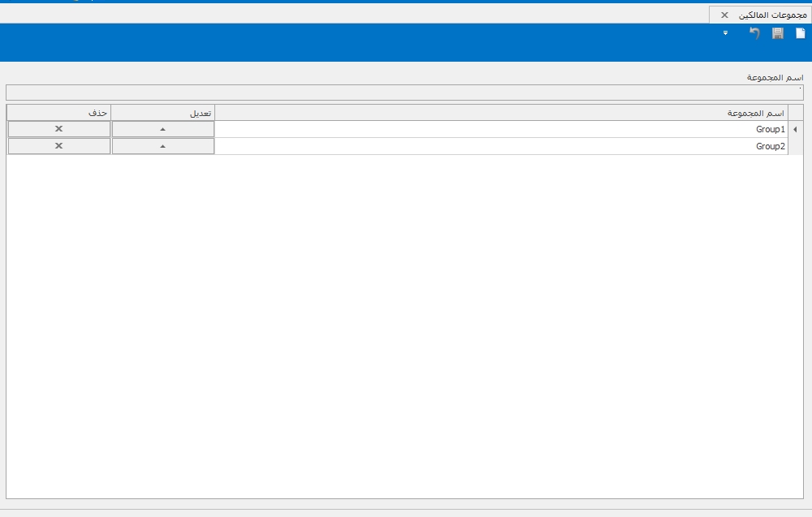Click the تعديل column header

(x=162, y=113)
